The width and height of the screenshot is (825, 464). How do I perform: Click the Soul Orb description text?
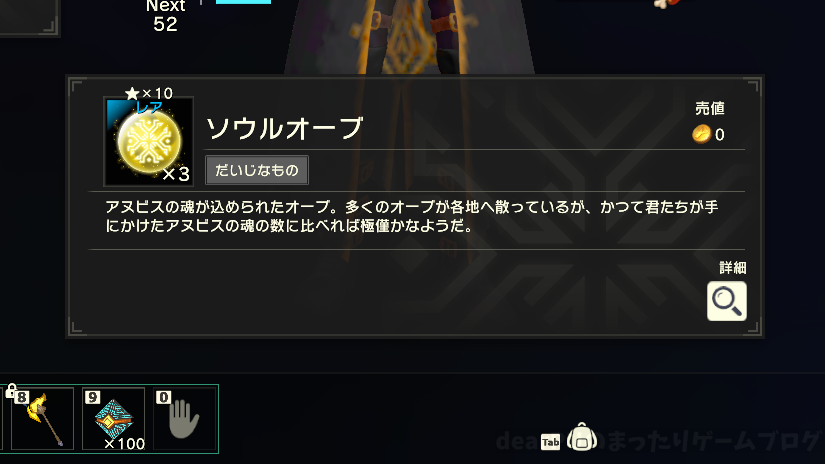[x=411, y=216]
